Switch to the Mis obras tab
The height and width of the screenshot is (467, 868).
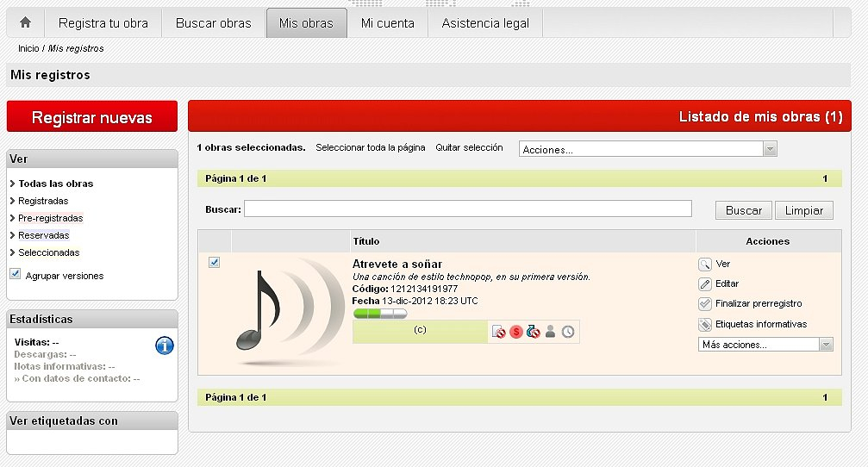click(306, 23)
